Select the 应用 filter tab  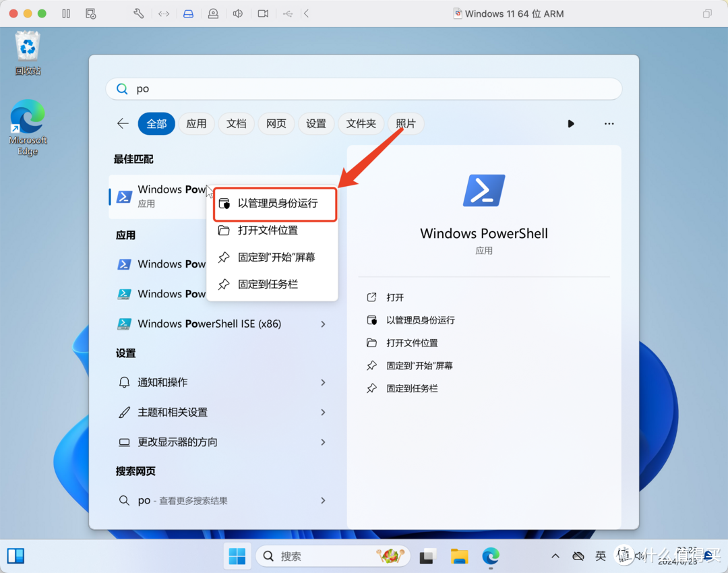tap(196, 123)
